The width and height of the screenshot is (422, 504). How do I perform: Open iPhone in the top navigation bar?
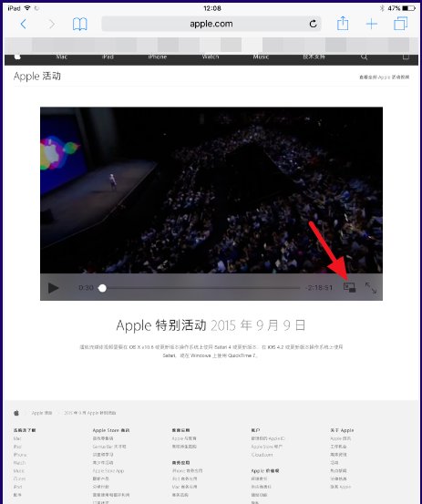157,57
